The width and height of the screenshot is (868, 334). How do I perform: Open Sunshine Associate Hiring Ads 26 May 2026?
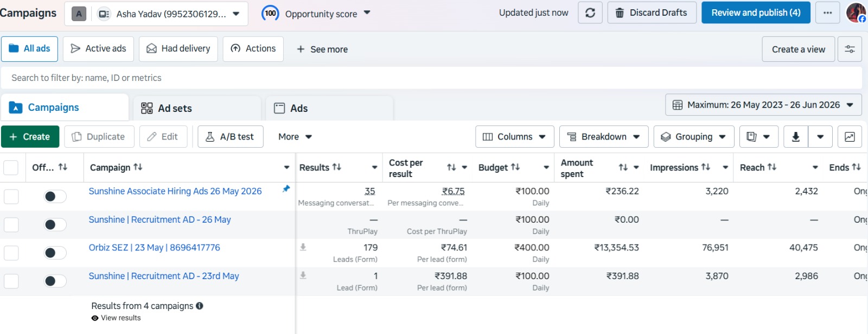click(x=175, y=191)
